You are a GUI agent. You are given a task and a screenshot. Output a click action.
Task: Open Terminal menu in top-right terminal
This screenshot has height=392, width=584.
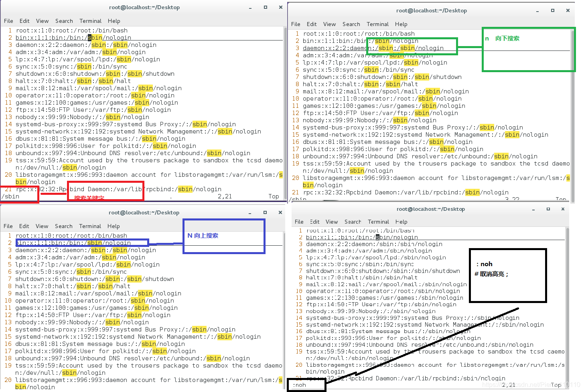click(x=377, y=24)
